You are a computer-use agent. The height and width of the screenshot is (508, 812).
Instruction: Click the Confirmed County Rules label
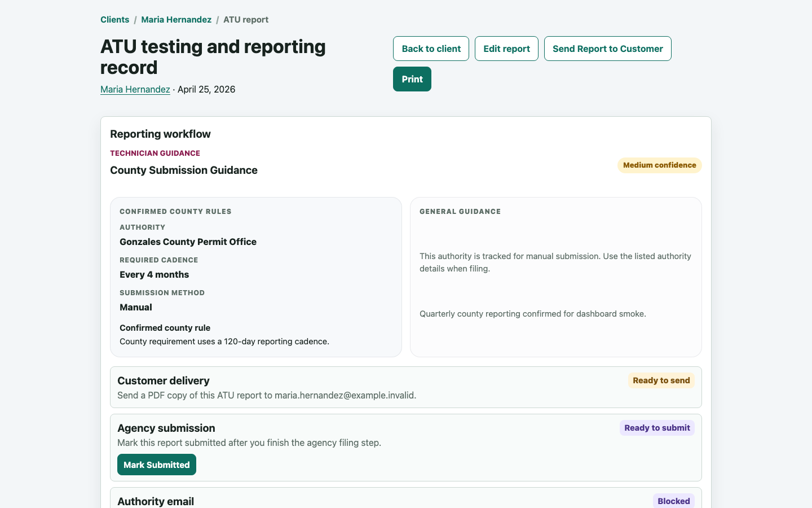175,212
